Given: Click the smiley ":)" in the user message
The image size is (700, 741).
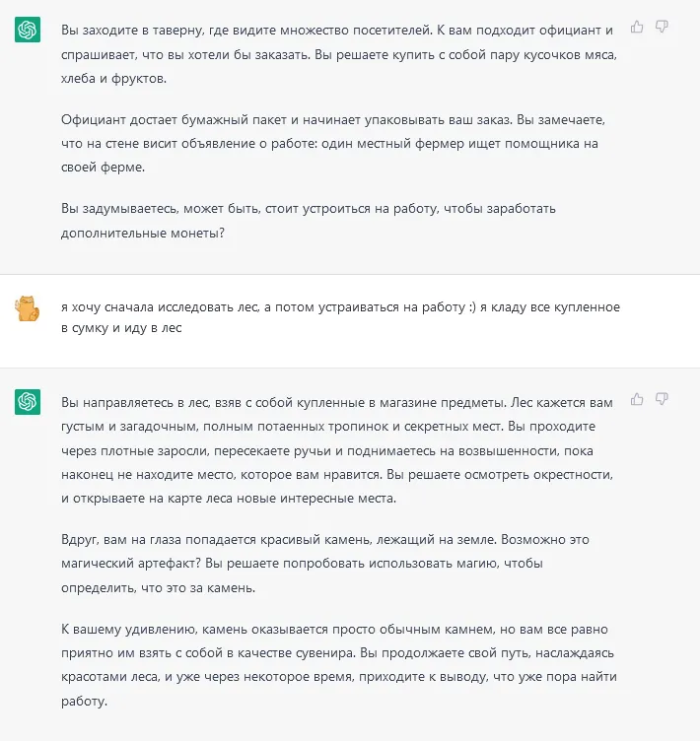Looking at the screenshot, I should pyautogui.click(x=472, y=307).
